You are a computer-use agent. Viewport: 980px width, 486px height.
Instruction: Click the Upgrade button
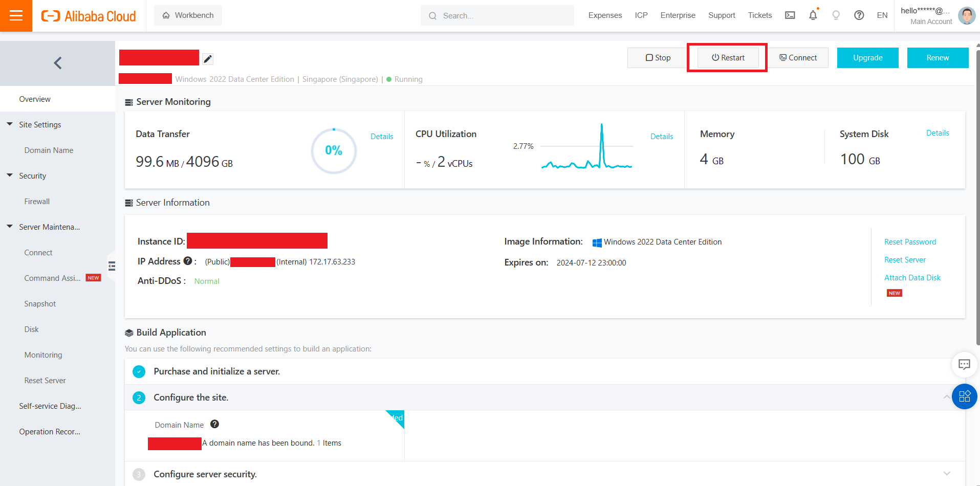(867, 58)
